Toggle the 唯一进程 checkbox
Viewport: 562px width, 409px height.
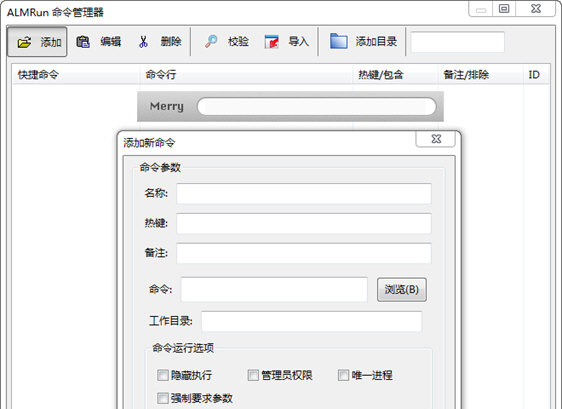(343, 375)
